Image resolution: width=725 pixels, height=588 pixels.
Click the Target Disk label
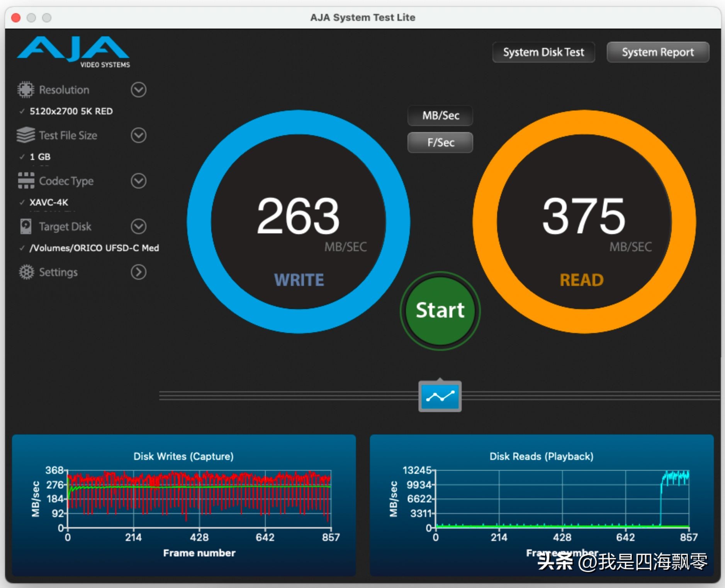point(65,227)
